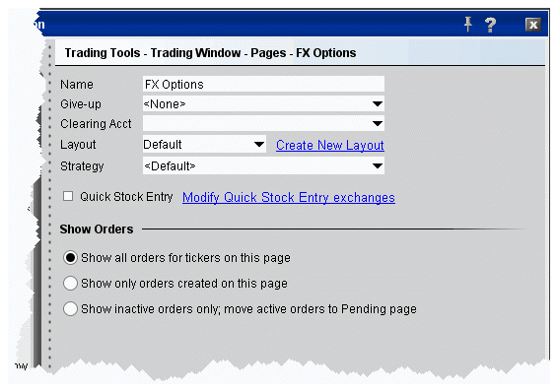This screenshot has width=558, height=392.
Task: Open the Strategy dropdown list
Action: (x=378, y=166)
